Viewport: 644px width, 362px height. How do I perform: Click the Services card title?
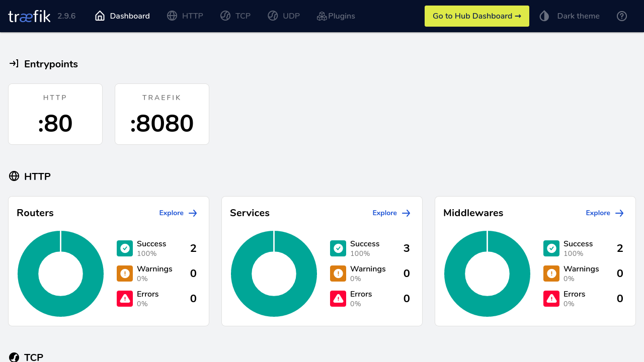click(x=250, y=213)
